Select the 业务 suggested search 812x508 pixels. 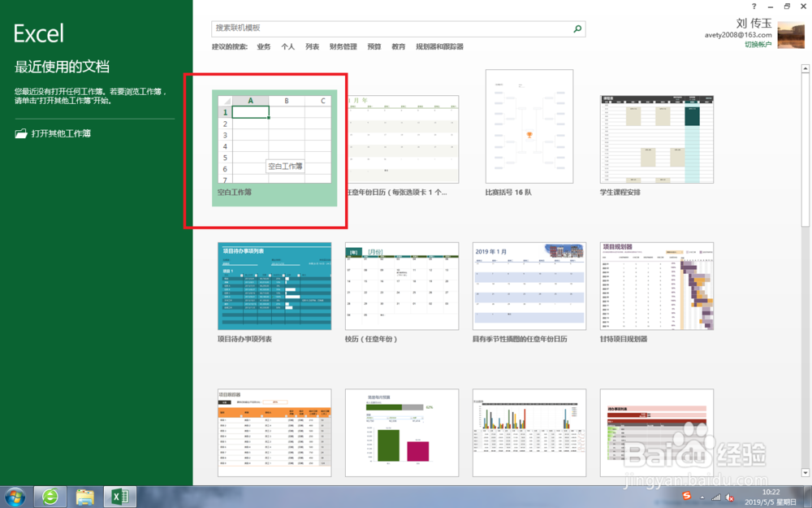264,46
